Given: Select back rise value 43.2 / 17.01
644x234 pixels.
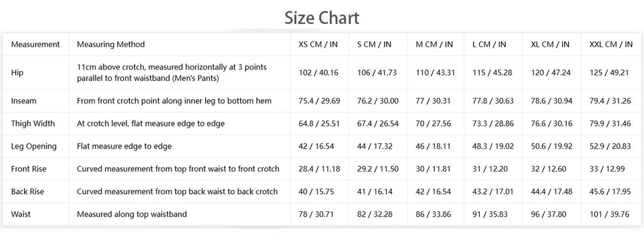Looking at the screenshot, I should tap(493, 192).
